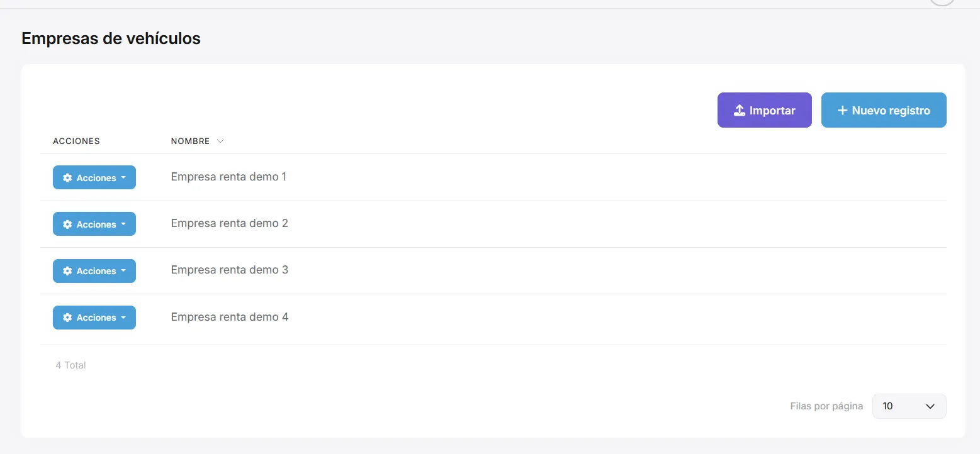Expand Acciones caret on demo 4 row
The height and width of the screenshot is (454, 980).
[123, 318]
